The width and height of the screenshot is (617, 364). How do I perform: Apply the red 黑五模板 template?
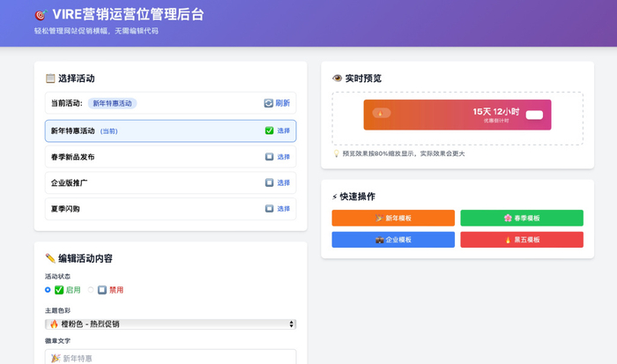[521, 240]
